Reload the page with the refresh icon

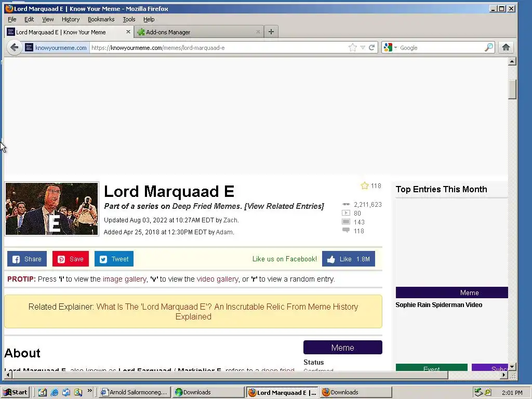[x=372, y=47]
